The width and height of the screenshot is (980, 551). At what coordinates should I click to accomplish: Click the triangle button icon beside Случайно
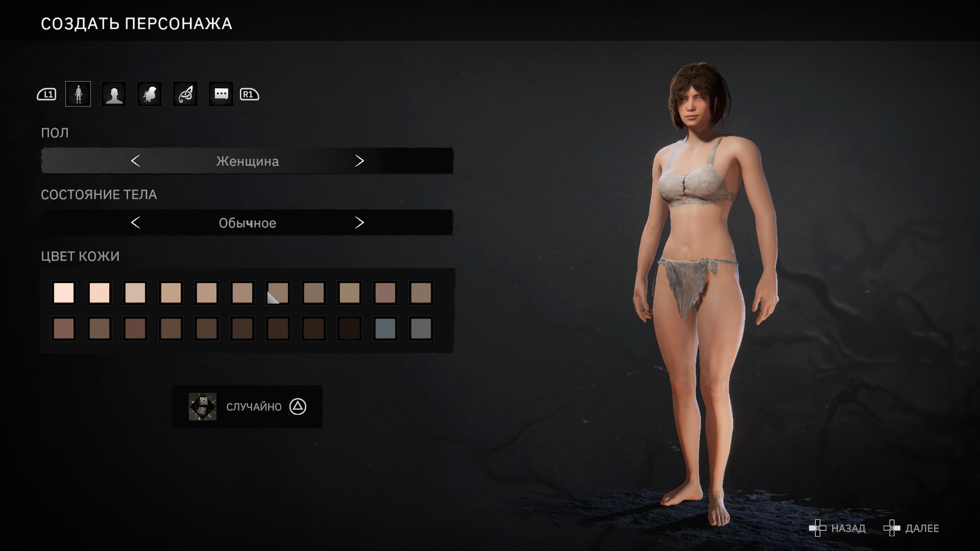pos(298,407)
